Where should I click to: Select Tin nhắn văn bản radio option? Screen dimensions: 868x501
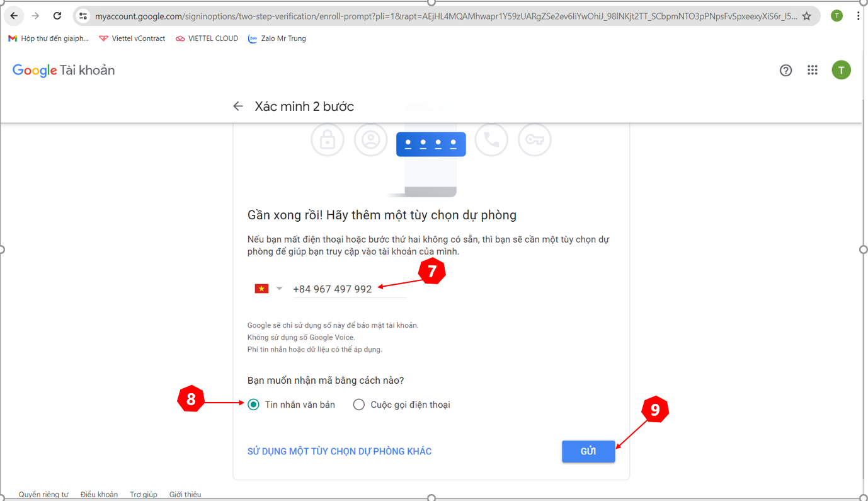253,405
